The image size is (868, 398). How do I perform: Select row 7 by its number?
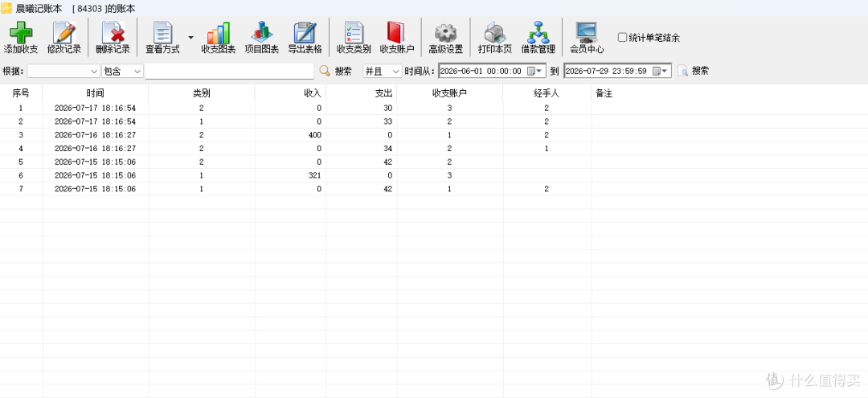[21, 189]
